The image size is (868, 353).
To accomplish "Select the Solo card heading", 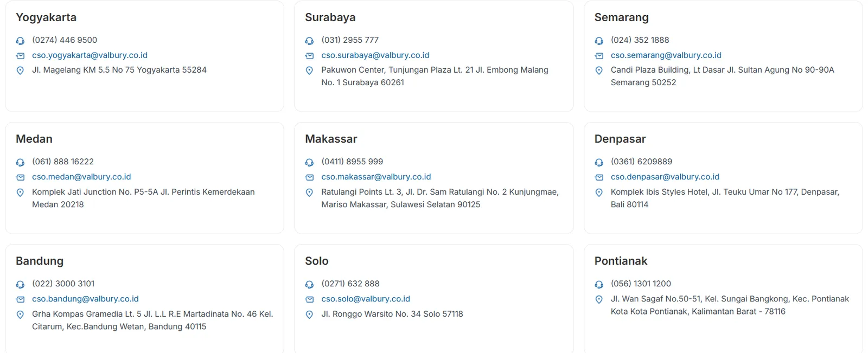I will [317, 261].
